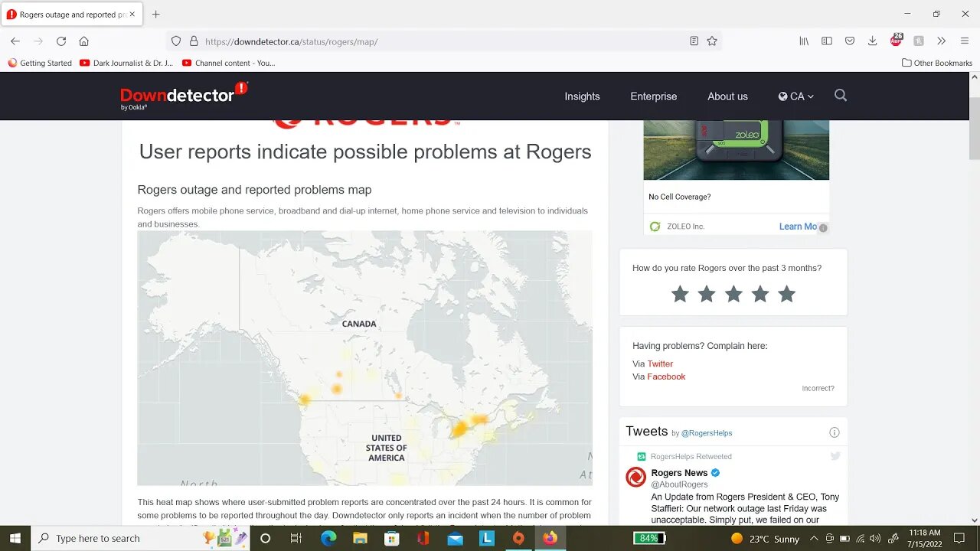This screenshot has height=551, width=980.
Task: Open the notification center
Action: 959,539
